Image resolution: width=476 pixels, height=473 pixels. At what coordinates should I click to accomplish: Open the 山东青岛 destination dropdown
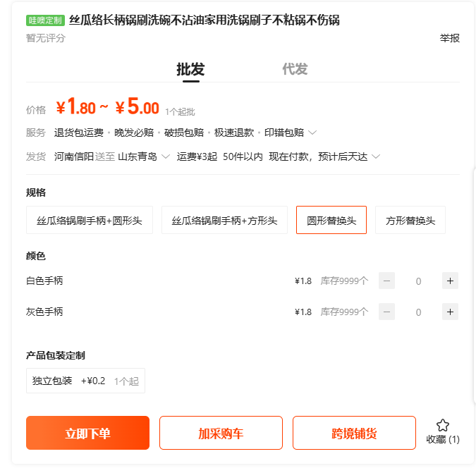pos(166,156)
